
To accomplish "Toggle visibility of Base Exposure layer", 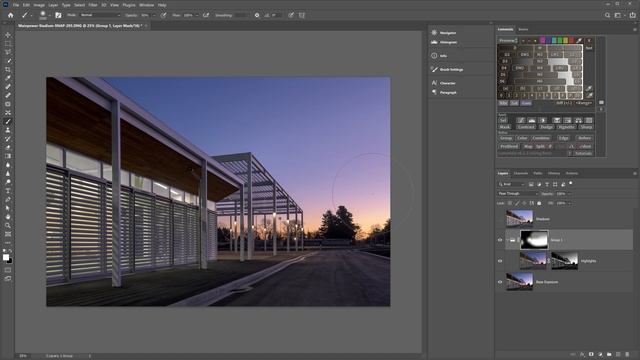I will tap(500, 282).
